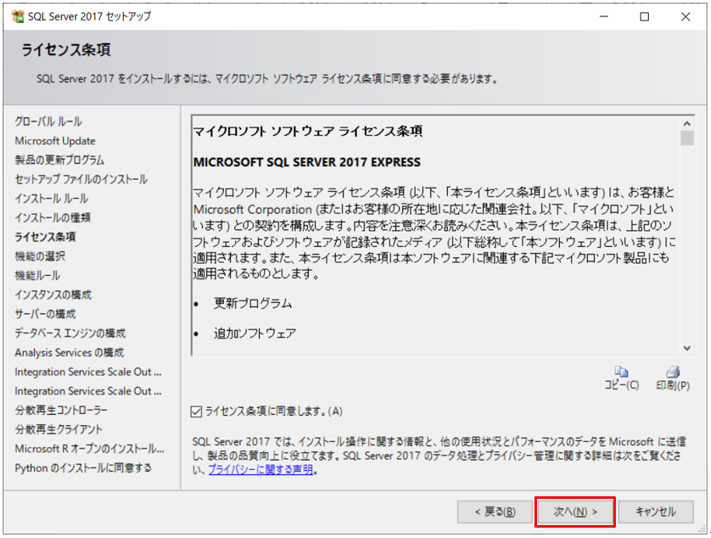Close the SQL Server 2017 setup window

coord(686,17)
